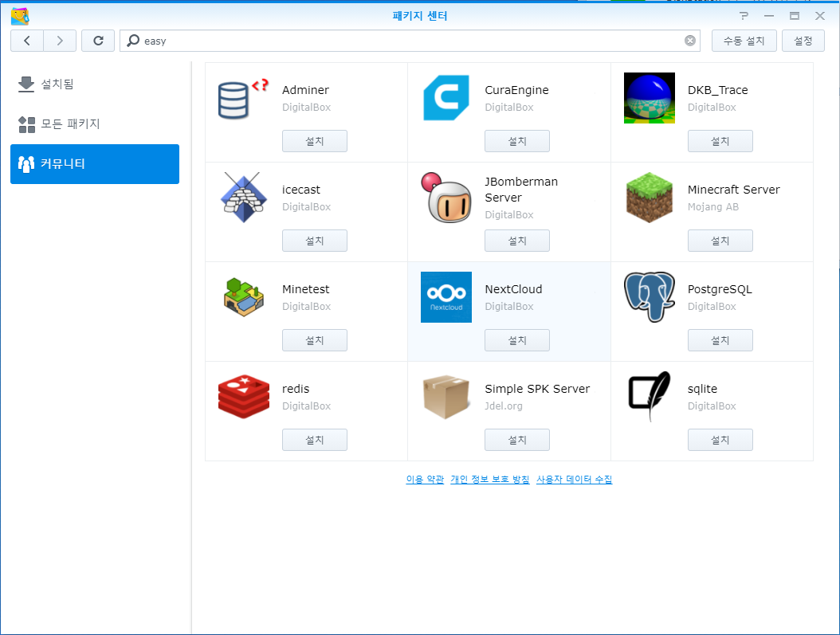Install the redis package

(x=315, y=440)
